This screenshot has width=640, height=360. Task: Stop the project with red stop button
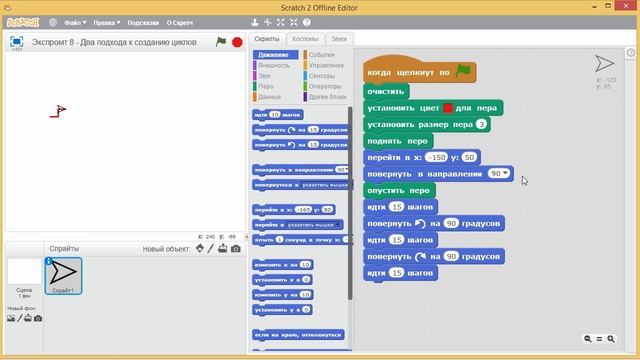click(x=237, y=42)
